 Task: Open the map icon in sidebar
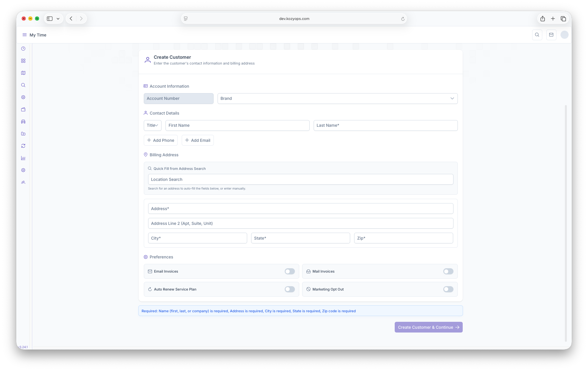coord(23,73)
